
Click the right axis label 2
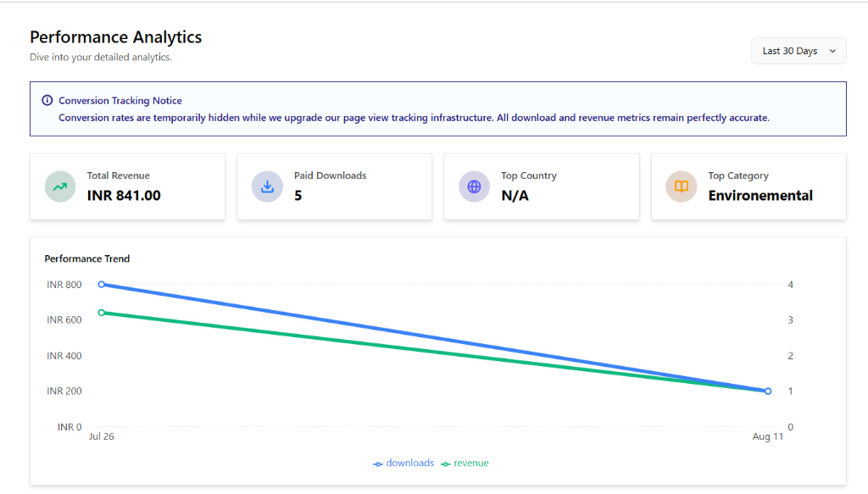click(x=791, y=356)
